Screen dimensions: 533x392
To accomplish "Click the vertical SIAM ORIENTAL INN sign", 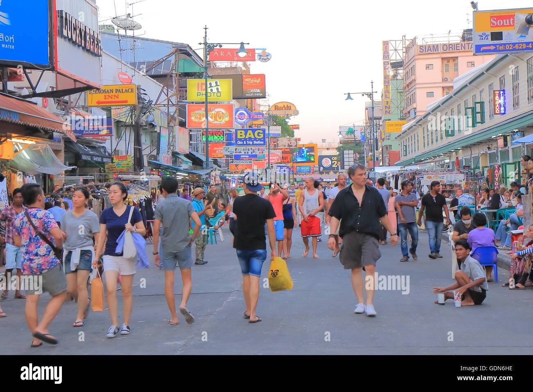I will pos(386,77).
